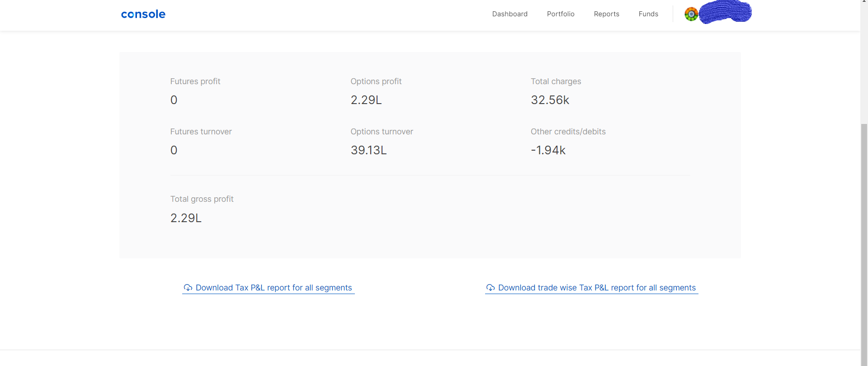Select the Options profit label
The image size is (868, 366).
click(x=376, y=81)
